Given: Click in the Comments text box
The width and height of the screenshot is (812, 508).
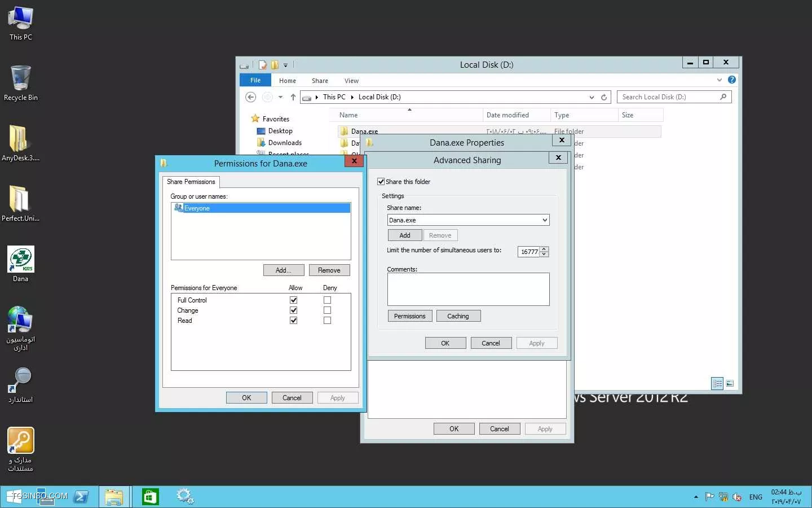Looking at the screenshot, I should (468, 289).
